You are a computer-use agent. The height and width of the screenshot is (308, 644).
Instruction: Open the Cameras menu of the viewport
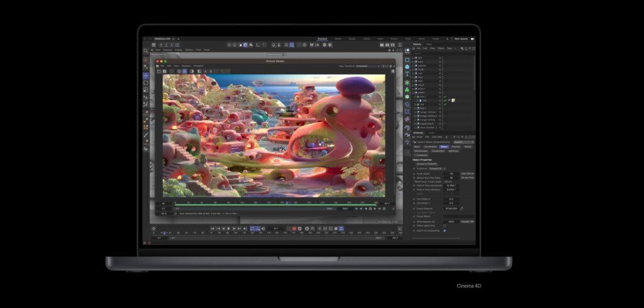(x=167, y=50)
